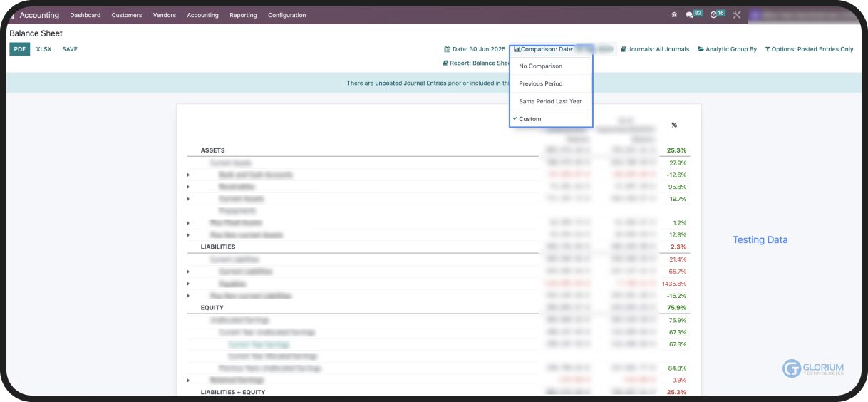The height and width of the screenshot is (402, 868).
Task: Click the calendar icon next to Date filter
Action: (x=448, y=49)
